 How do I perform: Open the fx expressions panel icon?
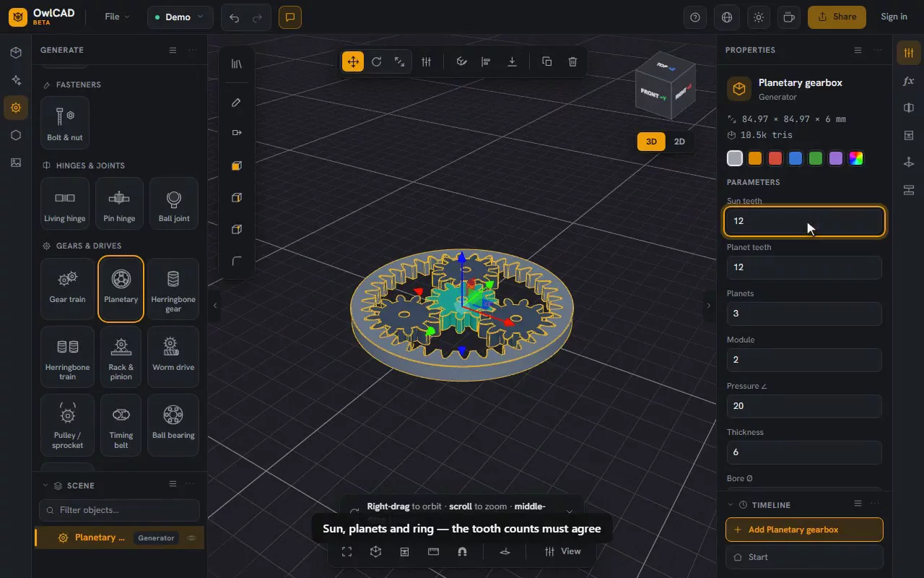tap(909, 81)
